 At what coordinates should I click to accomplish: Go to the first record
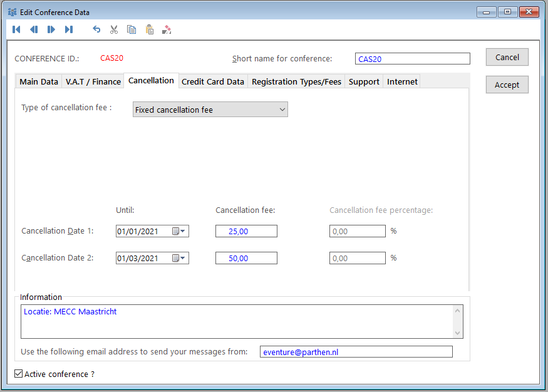16,29
